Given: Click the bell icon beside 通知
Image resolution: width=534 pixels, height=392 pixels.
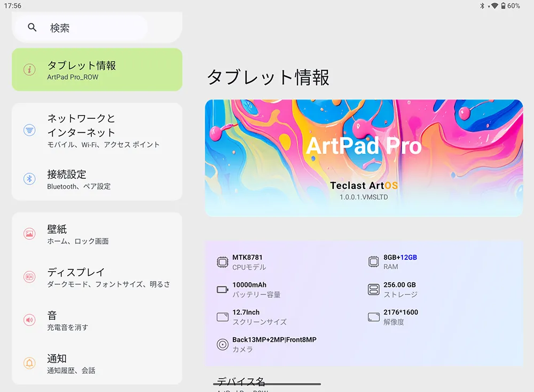Looking at the screenshot, I should click(x=29, y=363).
